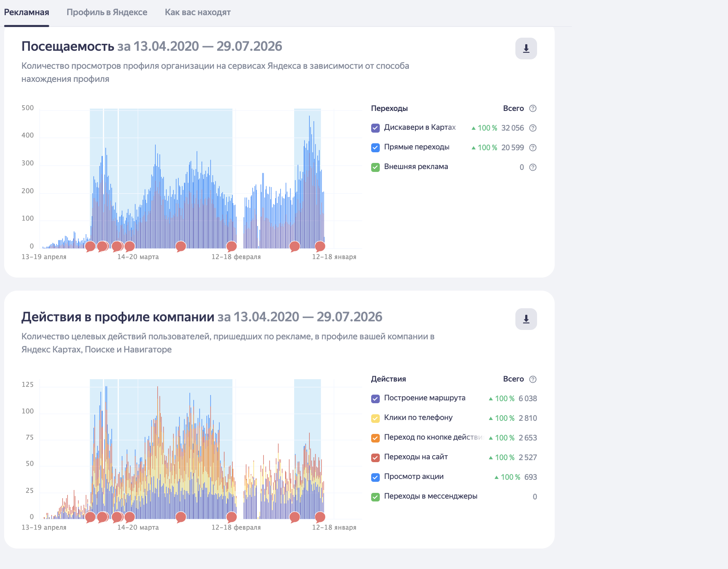Toggle the Построение маршрута checkbox

[x=375, y=399]
